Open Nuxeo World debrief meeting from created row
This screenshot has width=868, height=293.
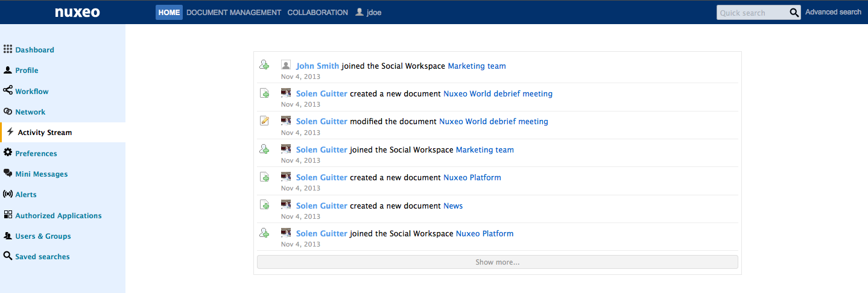(498, 93)
